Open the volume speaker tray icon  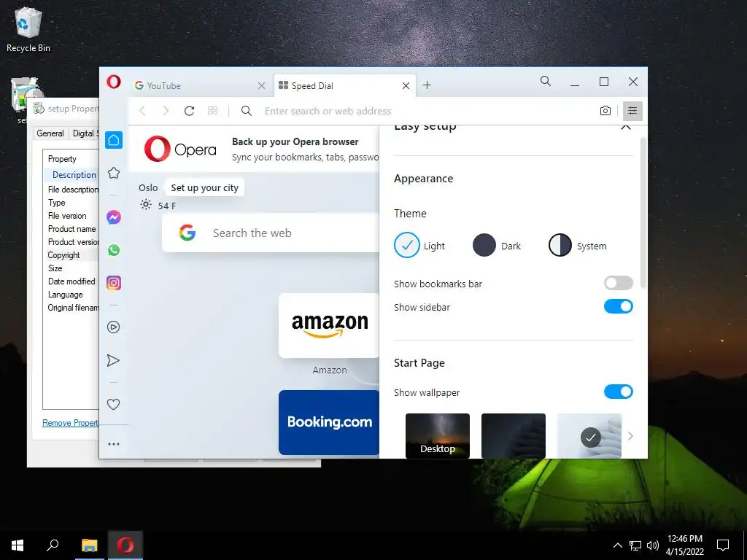653,545
